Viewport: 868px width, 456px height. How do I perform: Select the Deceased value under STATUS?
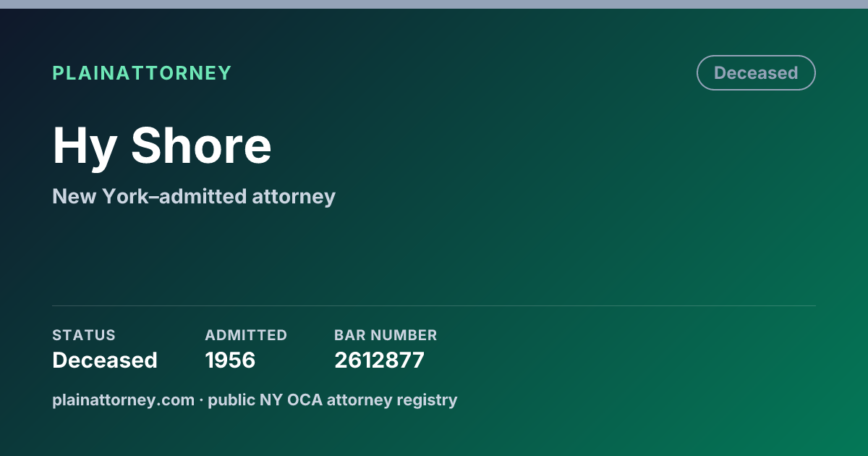105,360
